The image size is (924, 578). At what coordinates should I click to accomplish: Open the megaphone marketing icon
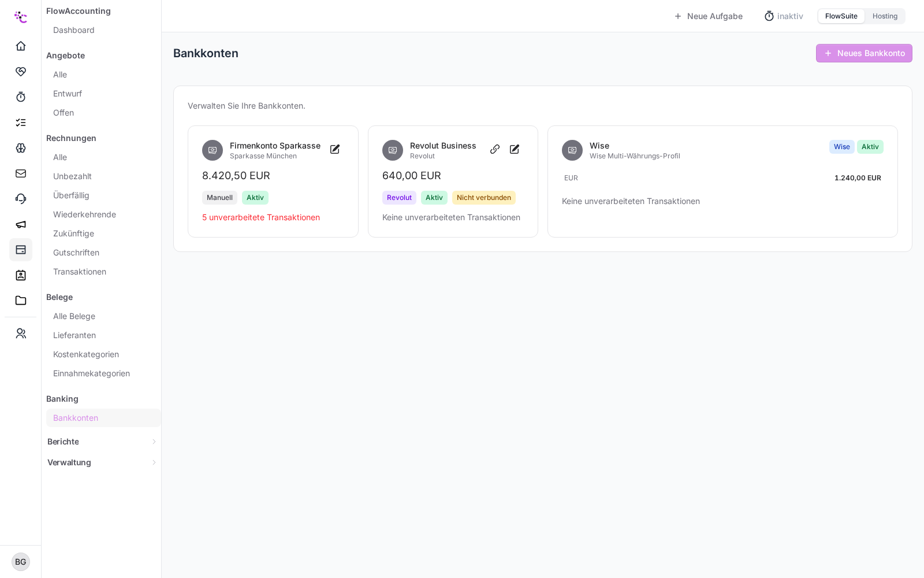point(21,224)
